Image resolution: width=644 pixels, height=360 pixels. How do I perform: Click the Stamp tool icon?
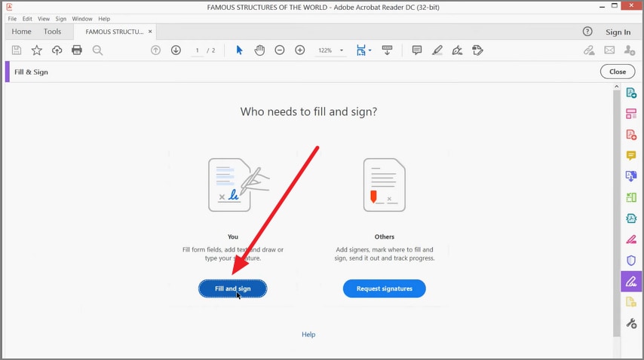coord(477,50)
